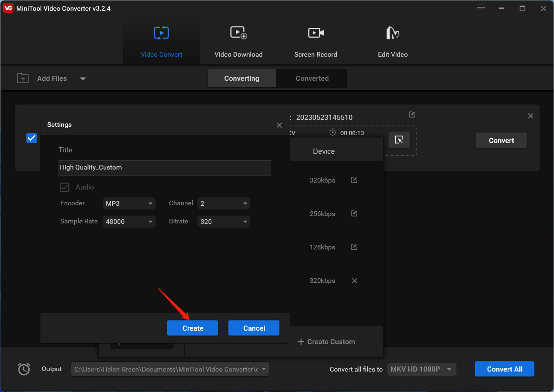Image resolution: width=554 pixels, height=392 pixels.
Task: Switch to the Video Download tool
Action: click(x=238, y=39)
